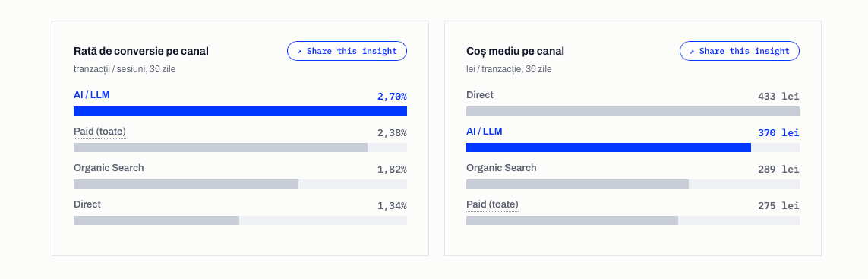868x279 pixels.
Task: Select AI / LLM label in Coș mediu card
Action: [485, 132]
